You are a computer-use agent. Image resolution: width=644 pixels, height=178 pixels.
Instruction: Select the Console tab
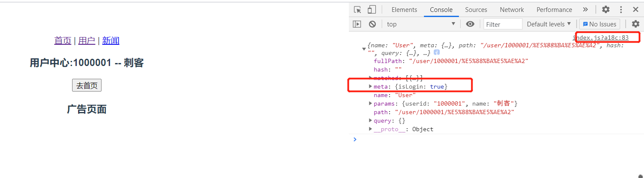[441, 10]
